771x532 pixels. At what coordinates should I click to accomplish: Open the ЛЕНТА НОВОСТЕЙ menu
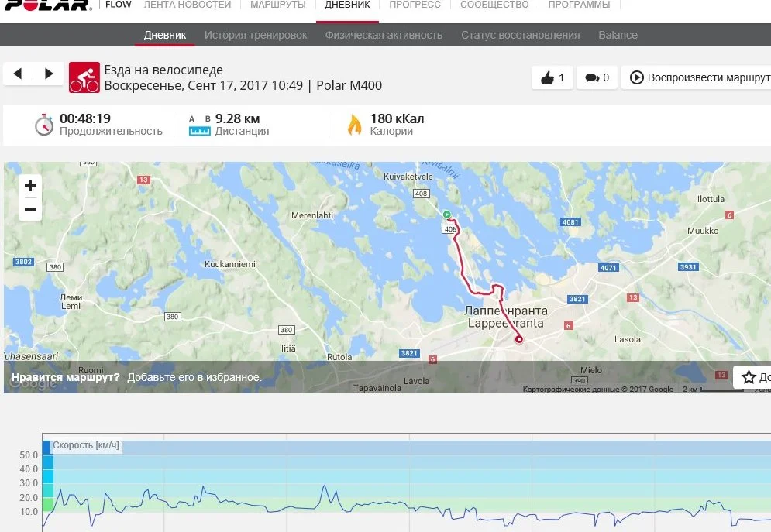click(x=188, y=5)
